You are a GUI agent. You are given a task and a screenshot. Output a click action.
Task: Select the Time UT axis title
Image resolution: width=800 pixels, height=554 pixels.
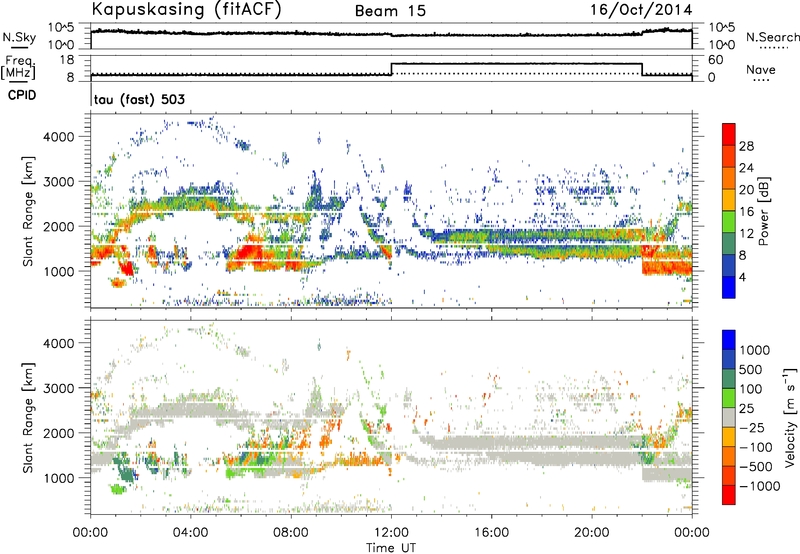tap(391, 548)
